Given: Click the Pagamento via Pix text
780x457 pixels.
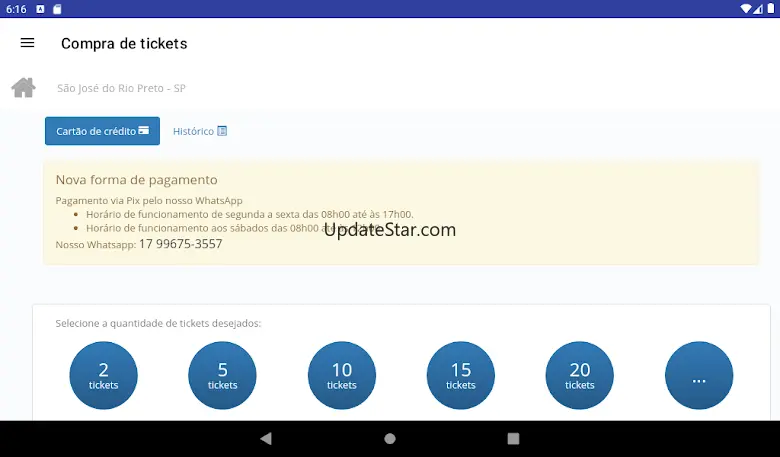Looking at the screenshot, I should tap(149, 200).
